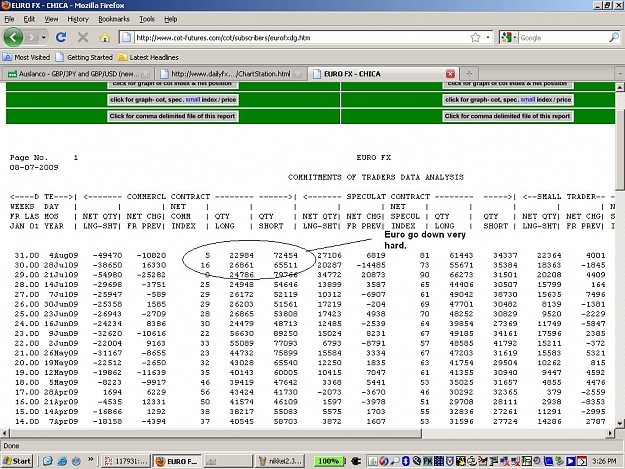Expand the address bar history dropdown

pos(488,37)
